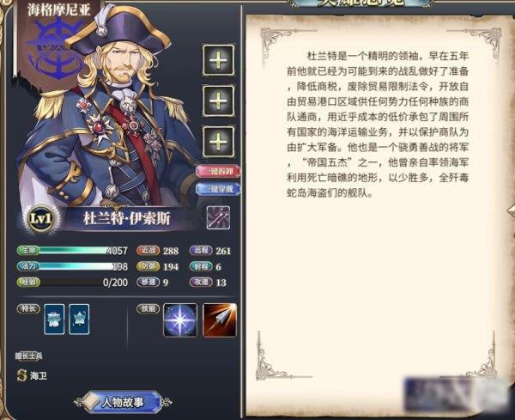
Task: Tap the crossed-arrows class icon
Action: [218, 217]
